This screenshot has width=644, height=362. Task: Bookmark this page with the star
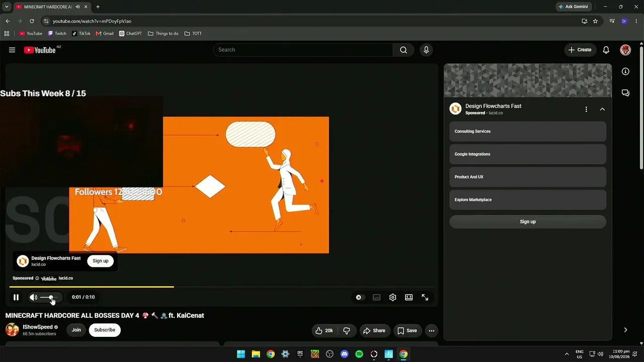(595, 21)
